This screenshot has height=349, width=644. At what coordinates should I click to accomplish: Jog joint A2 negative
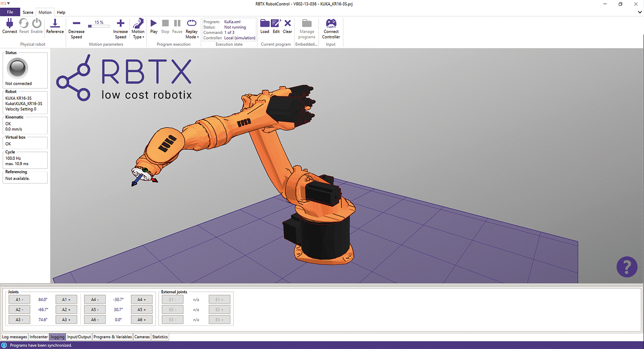tap(19, 309)
